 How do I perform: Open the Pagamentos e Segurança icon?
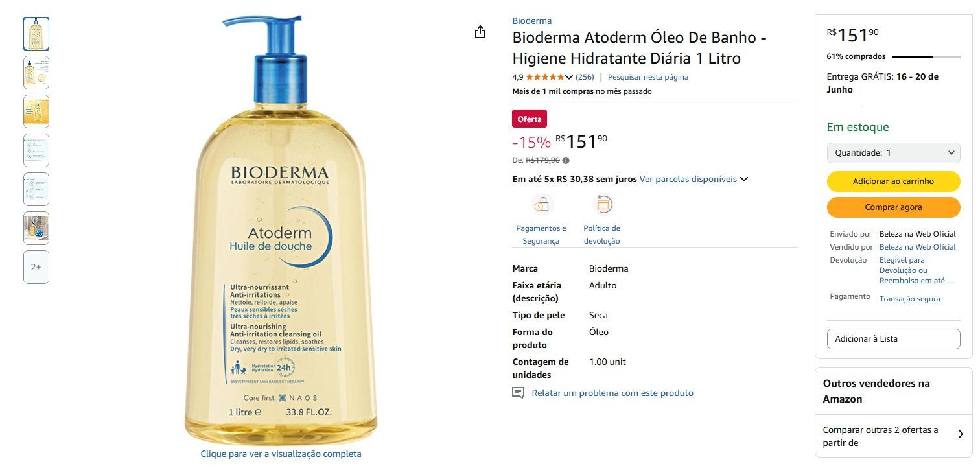[541, 205]
